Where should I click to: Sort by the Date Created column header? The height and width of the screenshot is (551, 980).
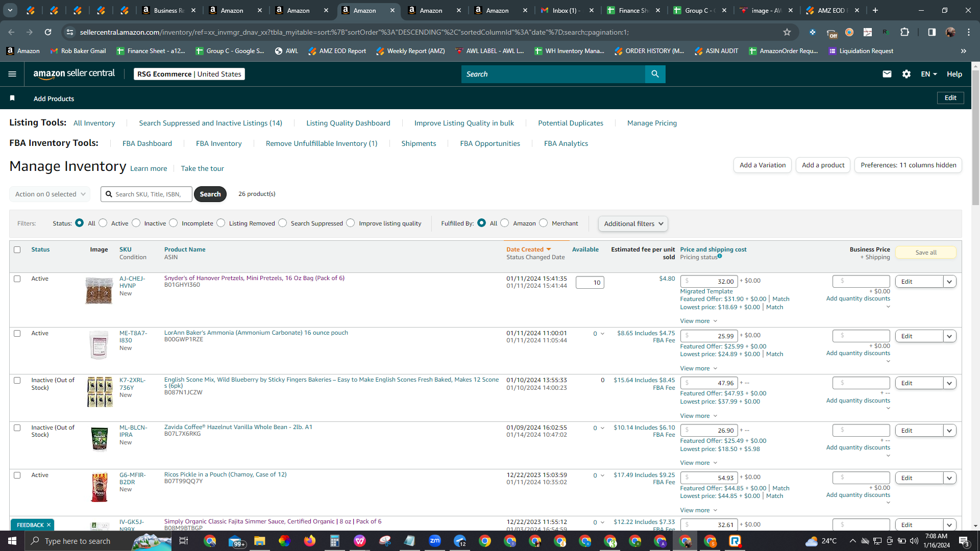pyautogui.click(x=529, y=249)
